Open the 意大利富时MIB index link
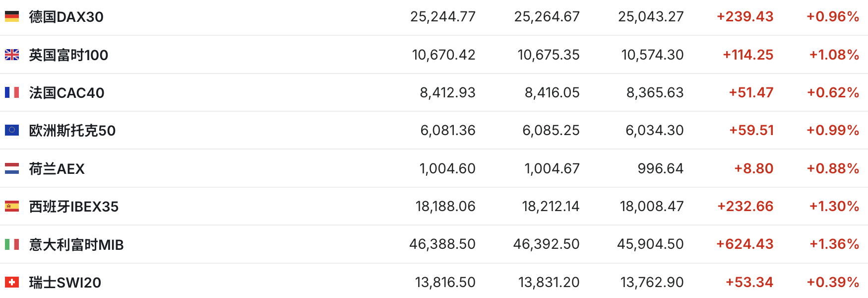Screen dimensions: 868x298 pos(76,245)
